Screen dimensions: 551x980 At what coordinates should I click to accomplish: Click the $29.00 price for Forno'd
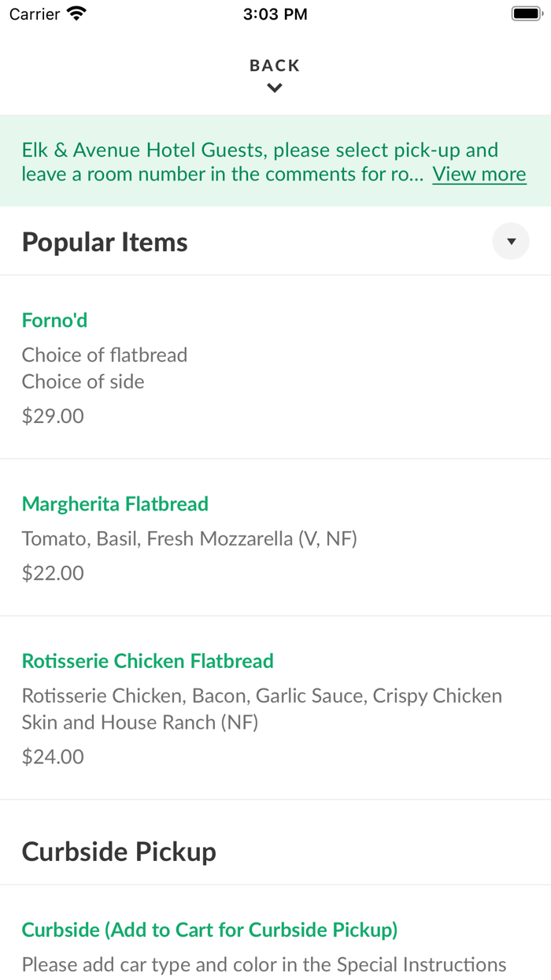pyautogui.click(x=53, y=416)
